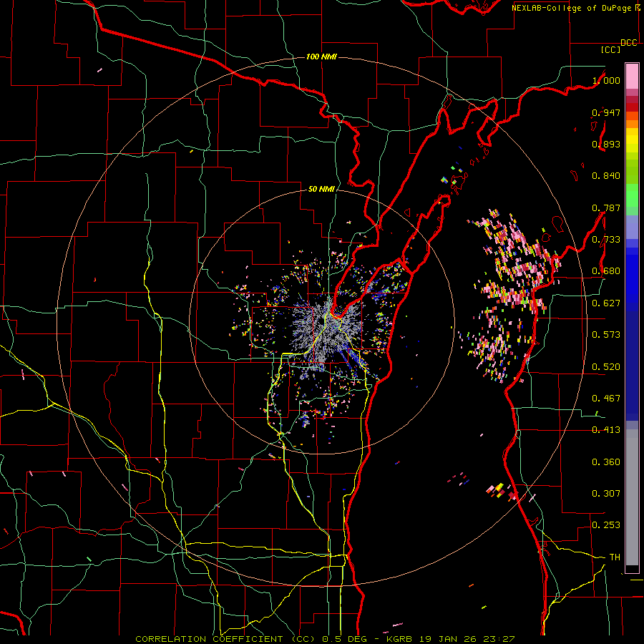
Task: Click the [CC] legend unit label
Action: click(610, 49)
